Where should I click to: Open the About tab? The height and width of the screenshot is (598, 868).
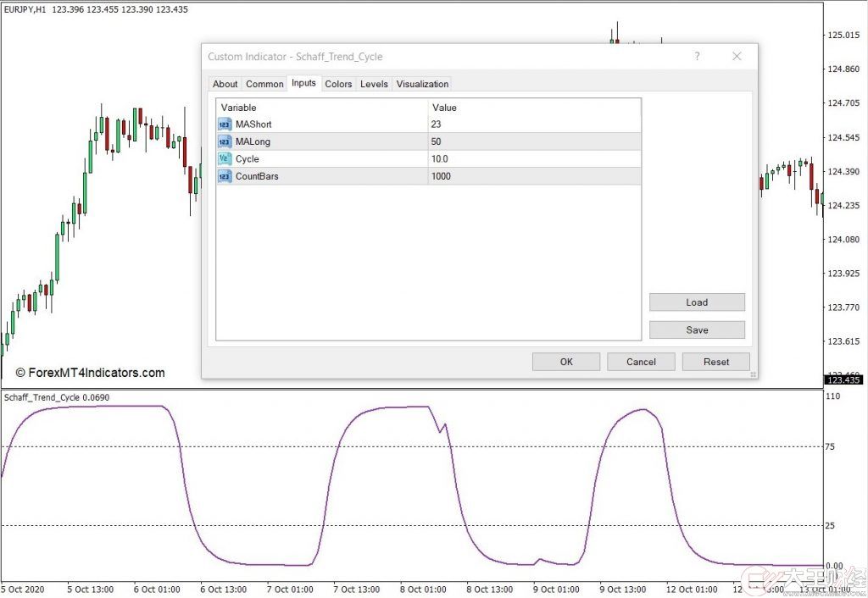[225, 84]
